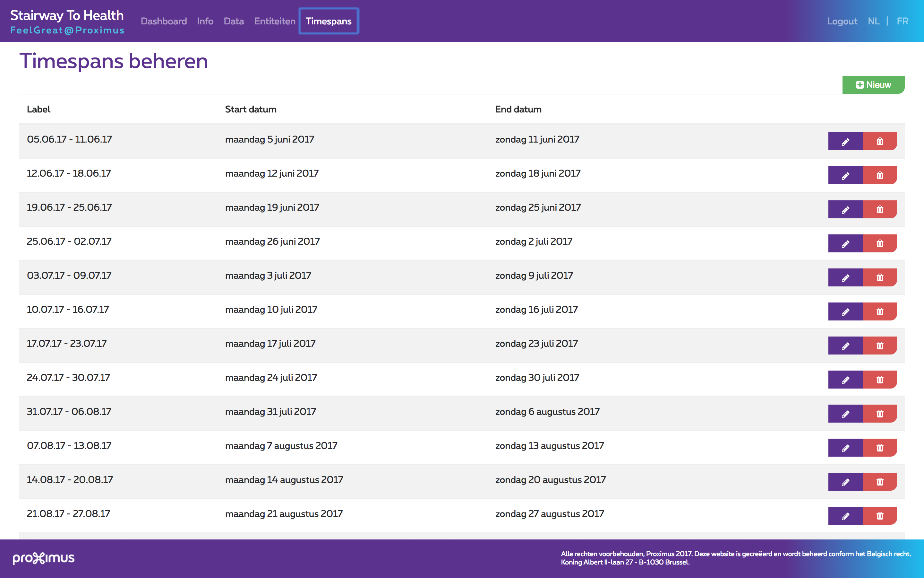
Task: Select start date maandag 26 juni 2017
Action: 272,241
